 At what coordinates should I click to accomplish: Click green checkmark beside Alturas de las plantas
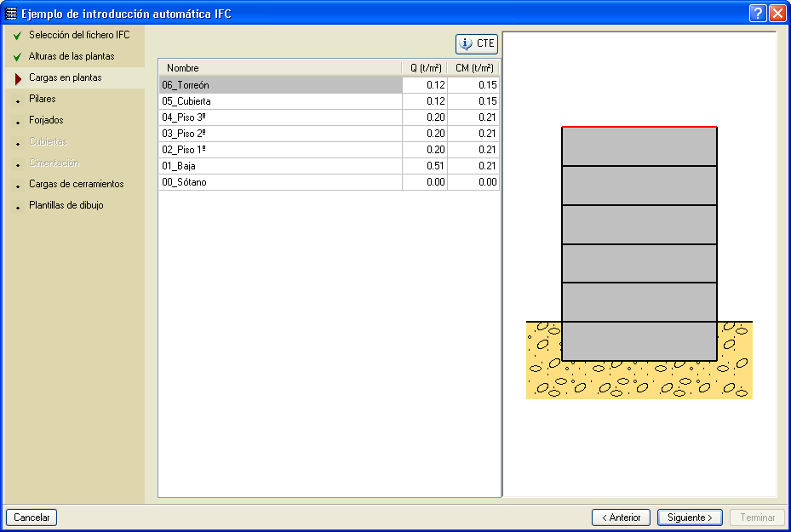pyautogui.click(x=18, y=56)
